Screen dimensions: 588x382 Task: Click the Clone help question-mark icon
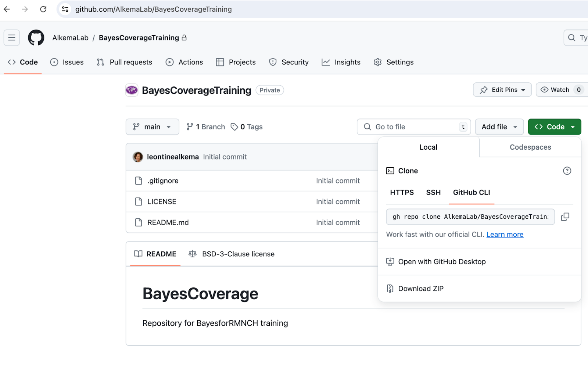tap(567, 171)
